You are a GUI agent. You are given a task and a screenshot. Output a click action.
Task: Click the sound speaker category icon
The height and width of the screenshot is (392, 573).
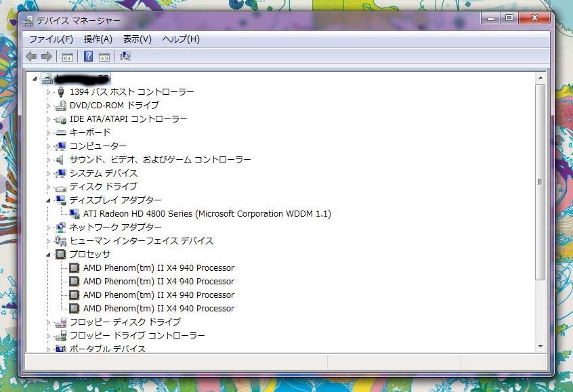pyautogui.click(x=60, y=160)
